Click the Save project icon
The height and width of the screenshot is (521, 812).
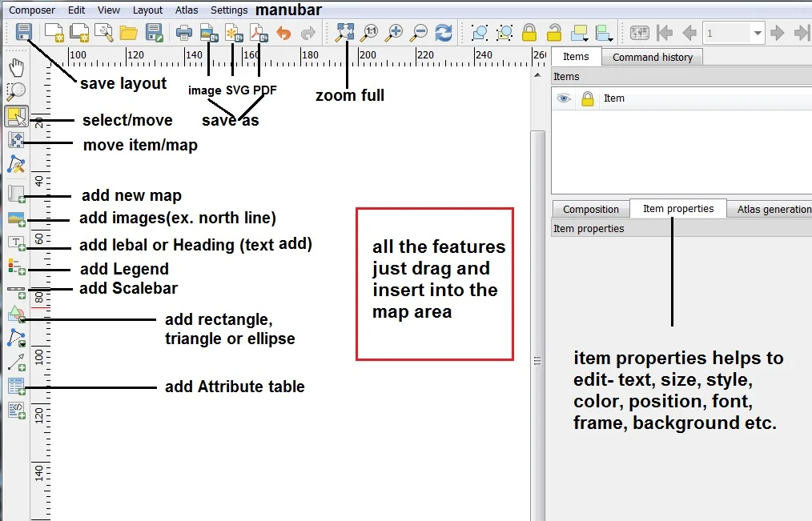pos(24,32)
